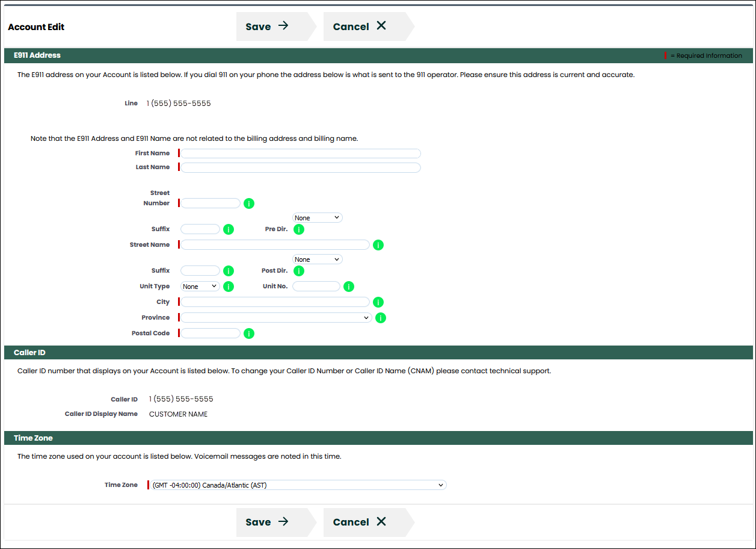Click the info icon next to Post Dir.
This screenshot has width=756, height=549.
299,271
